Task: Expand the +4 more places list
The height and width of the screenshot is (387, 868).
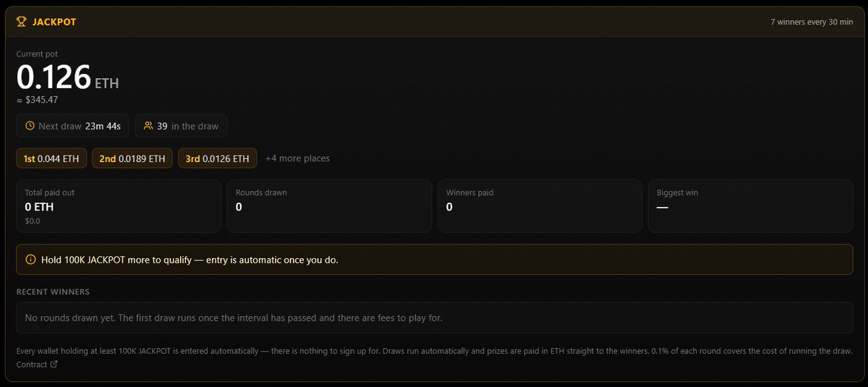Action: (297, 158)
